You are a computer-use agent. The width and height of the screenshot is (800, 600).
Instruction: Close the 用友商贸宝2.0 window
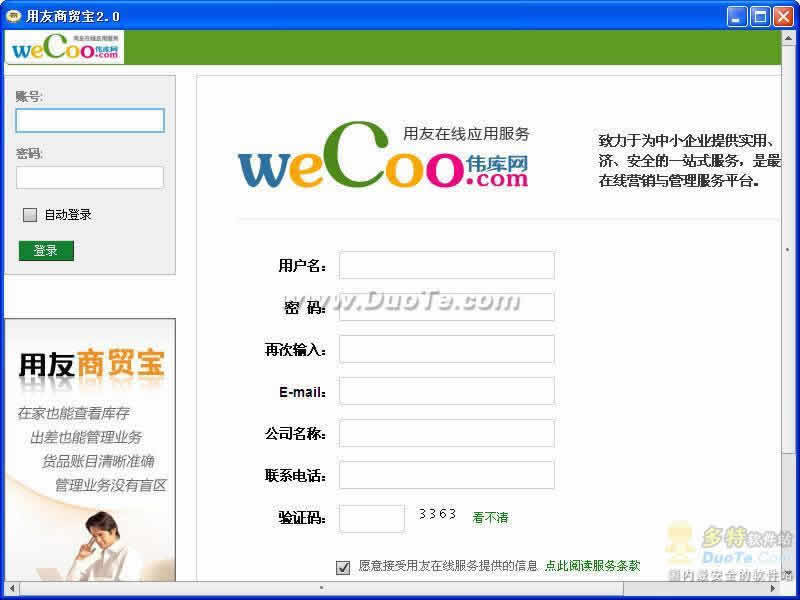click(783, 17)
